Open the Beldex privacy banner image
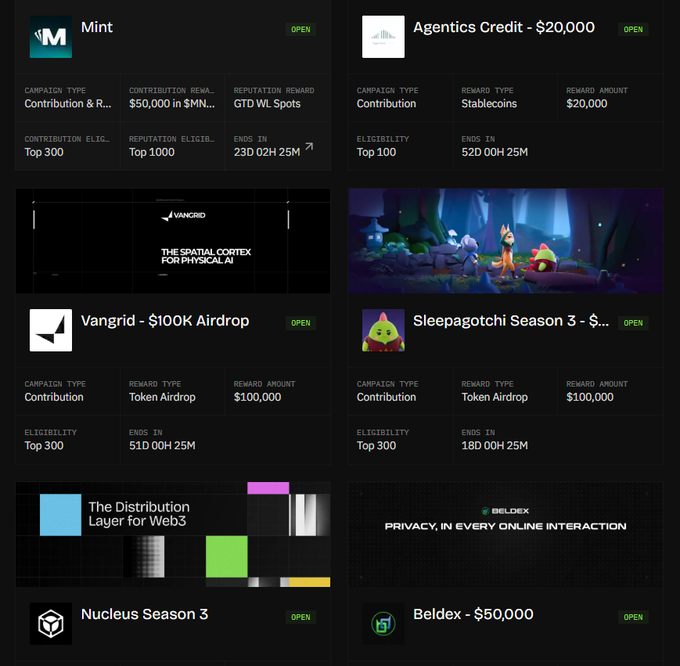680x666 pixels. coord(506,534)
